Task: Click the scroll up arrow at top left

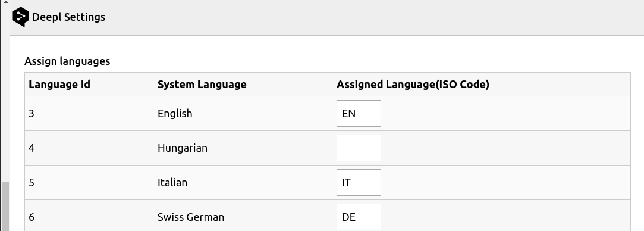Action: [5, 2]
